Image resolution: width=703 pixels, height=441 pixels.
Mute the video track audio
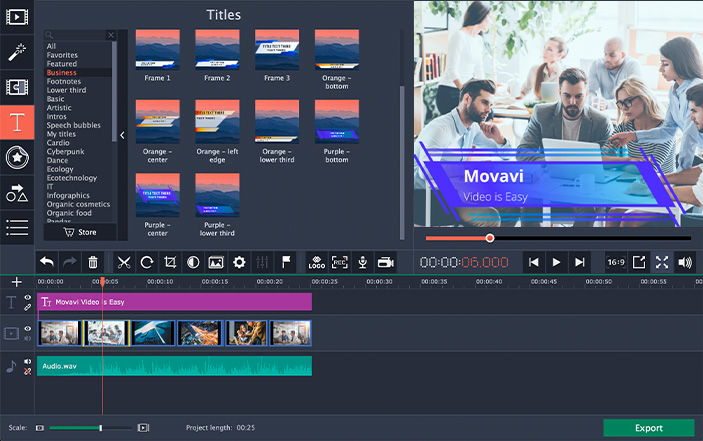(x=28, y=338)
